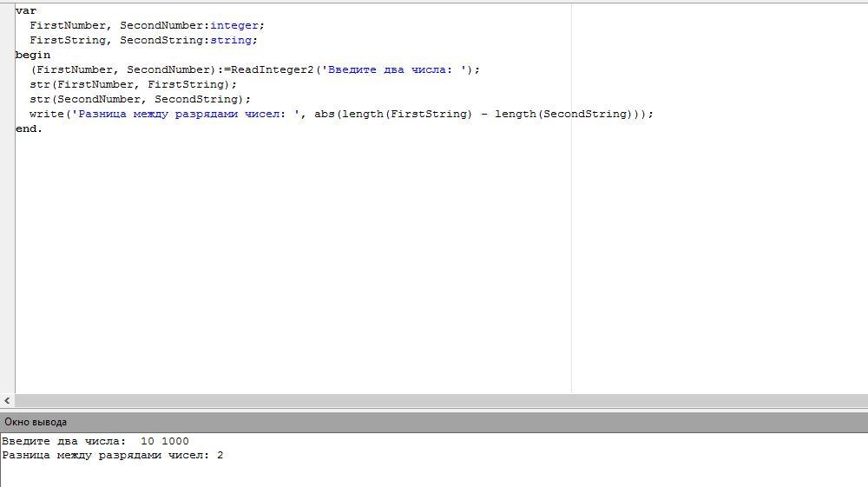Click the 'end.' keyword
The width and height of the screenshot is (868, 487).
(x=29, y=128)
